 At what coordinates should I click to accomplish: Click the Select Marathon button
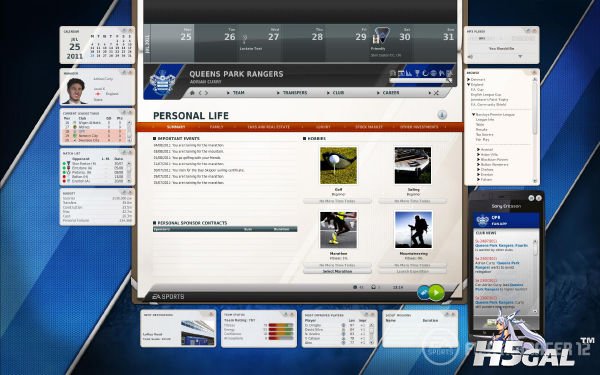click(337, 271)
